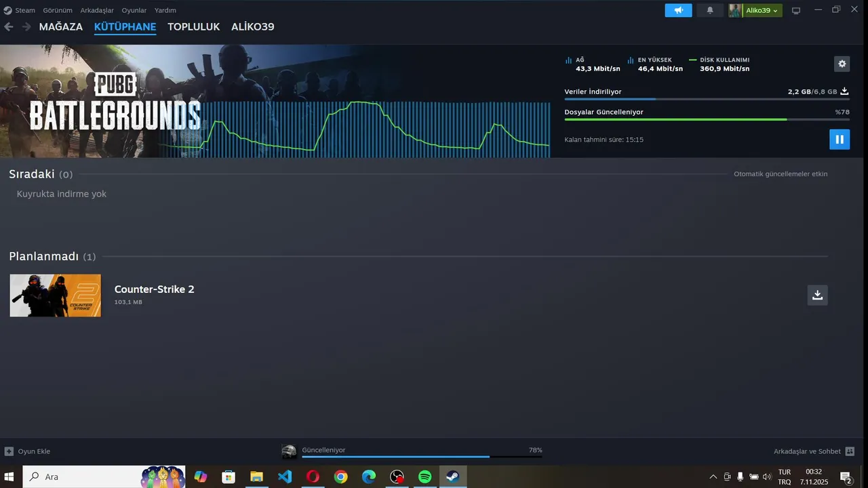The image size is (868, 488).
Task: Open Google Chrome from the taskbar
Action: click(x=340, y=477)
